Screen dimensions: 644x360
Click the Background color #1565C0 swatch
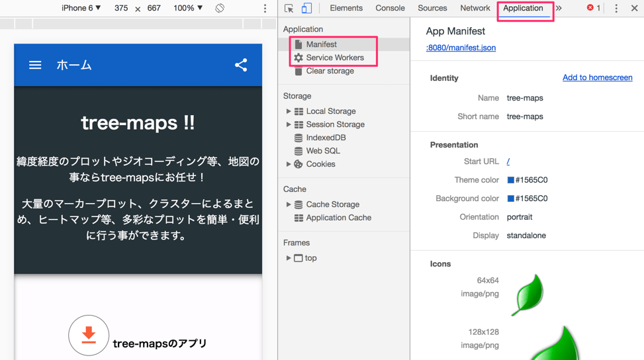[510, 199]
